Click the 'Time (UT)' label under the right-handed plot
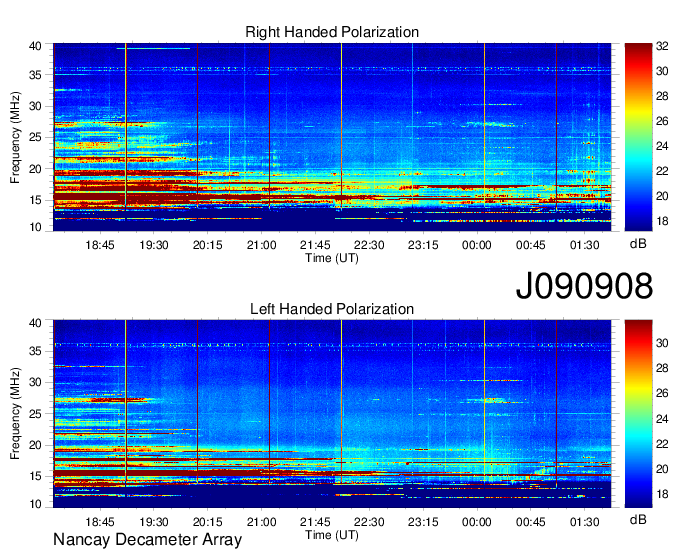 (x=332, y=258)
